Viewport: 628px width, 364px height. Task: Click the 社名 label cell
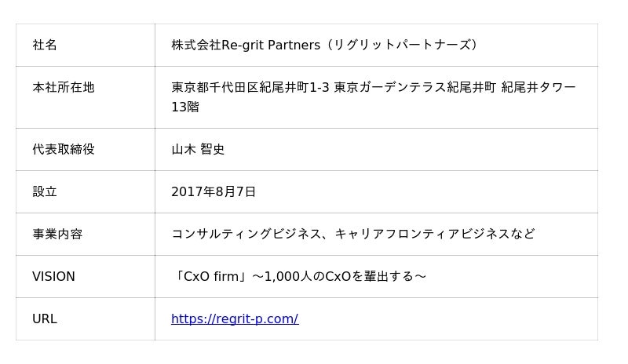coord(45,45)
